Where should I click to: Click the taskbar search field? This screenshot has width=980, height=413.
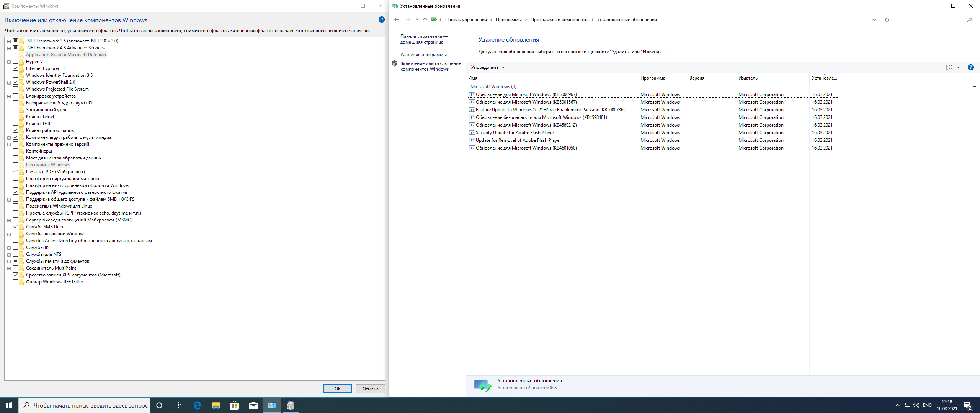point(84,405)
